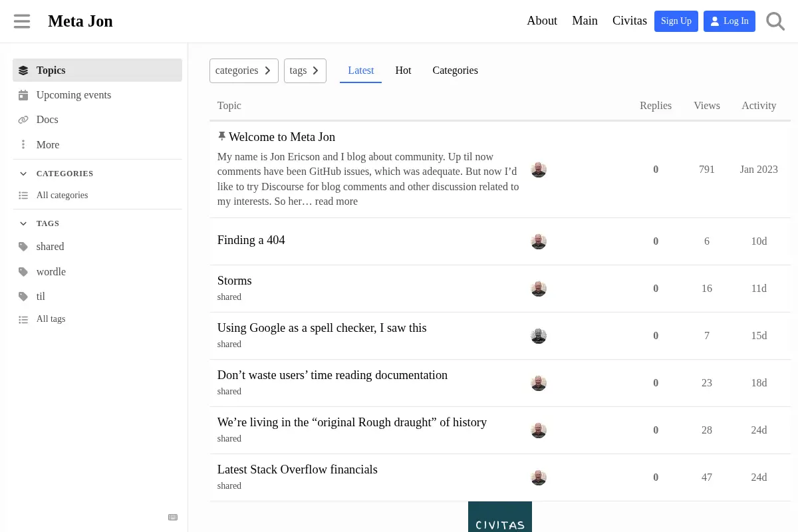This screenshot has width=798, height=532.
Task: Open the tags filter dropdown
Action: pyautogui.click(x=305, y=70)
